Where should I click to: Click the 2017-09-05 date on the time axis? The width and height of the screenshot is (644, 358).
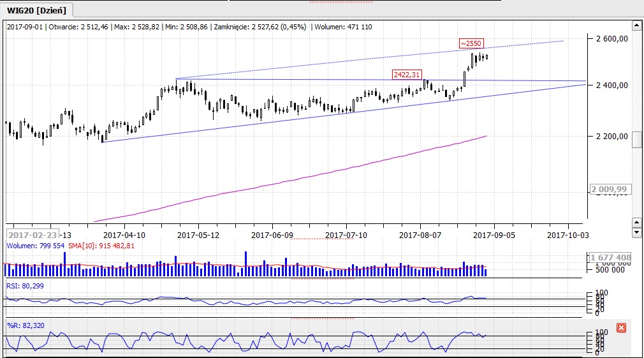point(494,235)
